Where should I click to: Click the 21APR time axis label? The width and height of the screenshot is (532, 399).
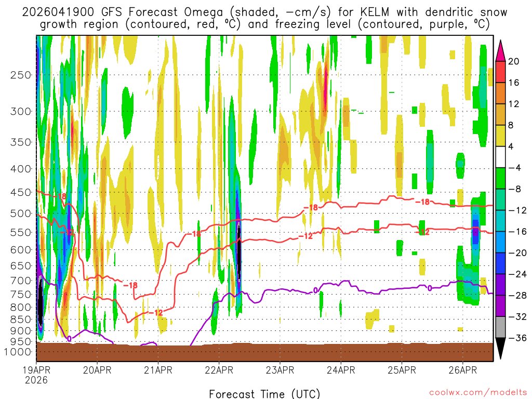point(158,370)
